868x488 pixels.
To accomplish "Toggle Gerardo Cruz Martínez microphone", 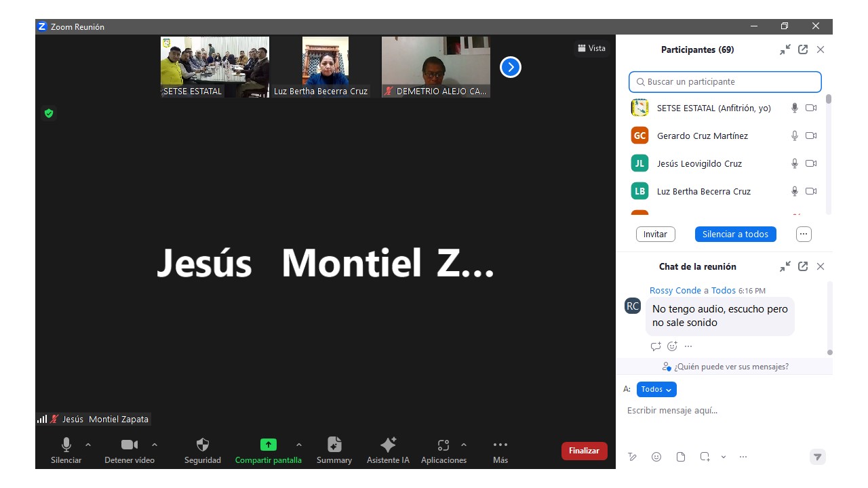I will (x=795, y=136).
